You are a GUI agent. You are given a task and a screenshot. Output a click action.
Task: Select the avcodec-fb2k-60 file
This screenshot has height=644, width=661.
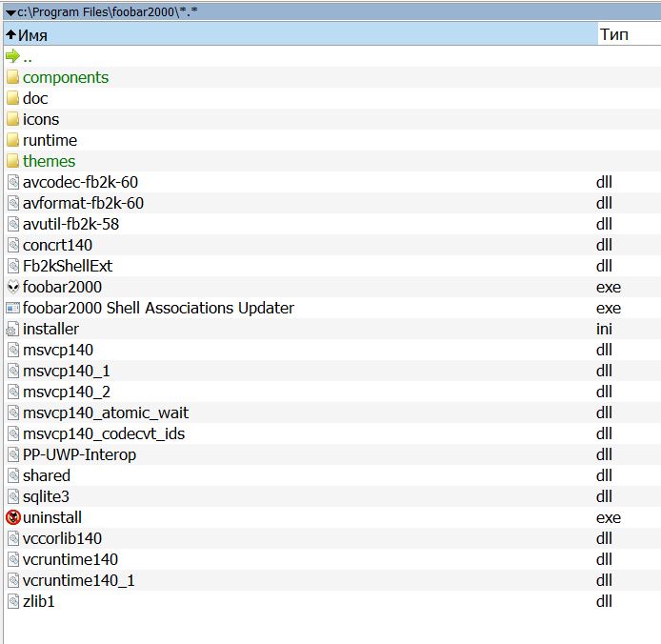[83, 182]
